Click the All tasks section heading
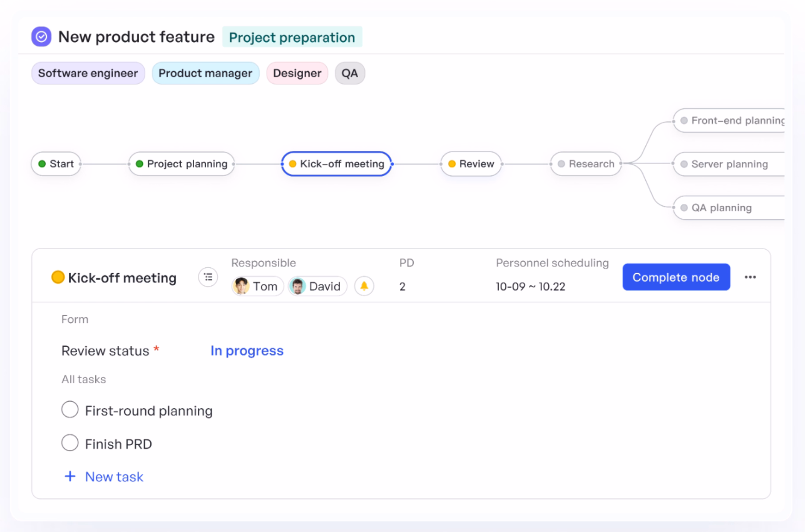Screen dimensions: 805x532 84,379
